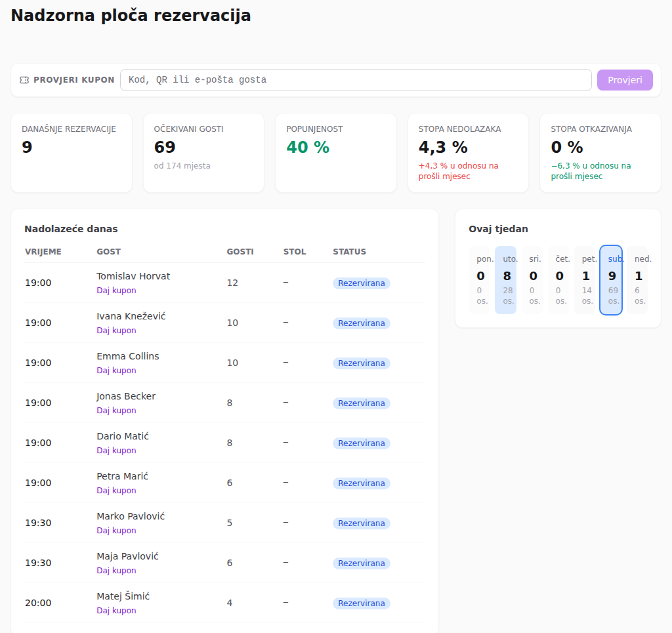This screenshot has height=633, width=672.
Task: Click Ivana Knežević's Rezervirana status badge
Action: (362, 323)
